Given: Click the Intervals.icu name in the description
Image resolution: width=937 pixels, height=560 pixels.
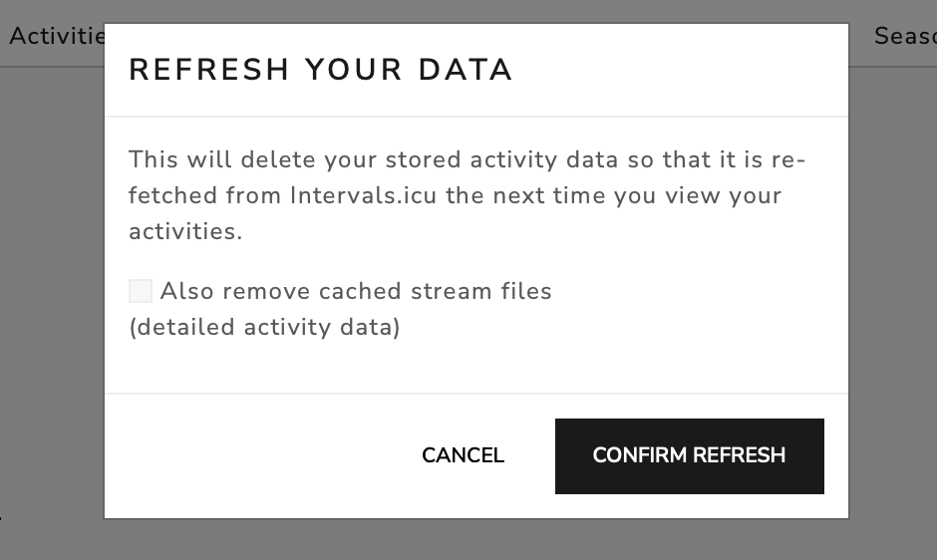Looking at the screenshot, I should click(364, 195).
